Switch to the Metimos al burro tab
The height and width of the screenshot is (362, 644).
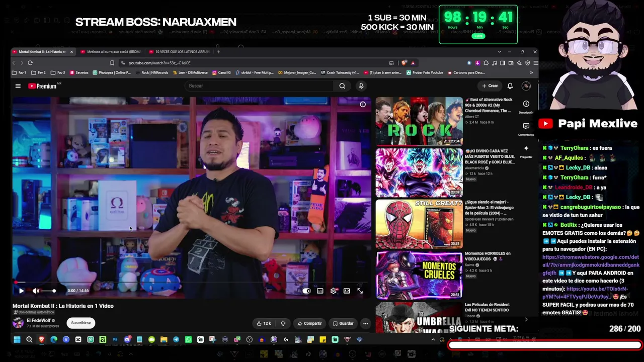(111, 52)
